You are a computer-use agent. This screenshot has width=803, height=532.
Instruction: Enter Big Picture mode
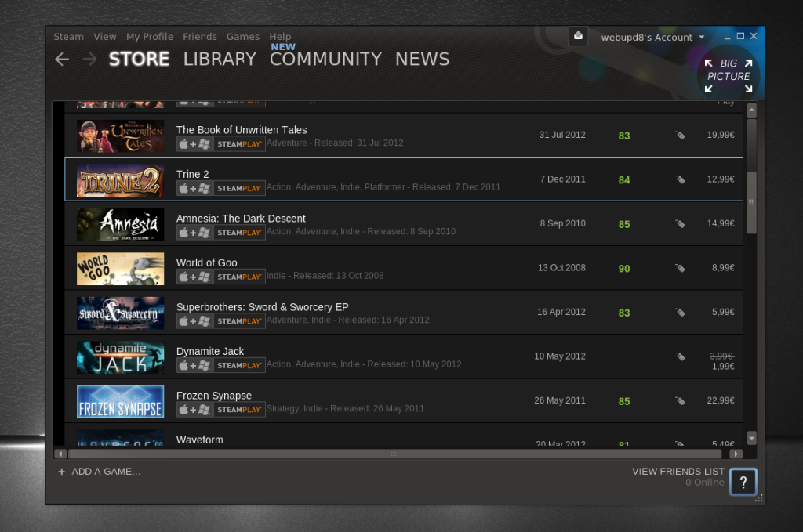(729, 76)
